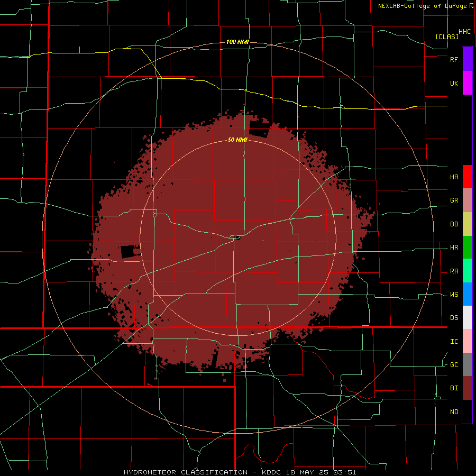476x476 pixels.
Task: Select the HR dark green legend swatch
Action: [467, 248]
